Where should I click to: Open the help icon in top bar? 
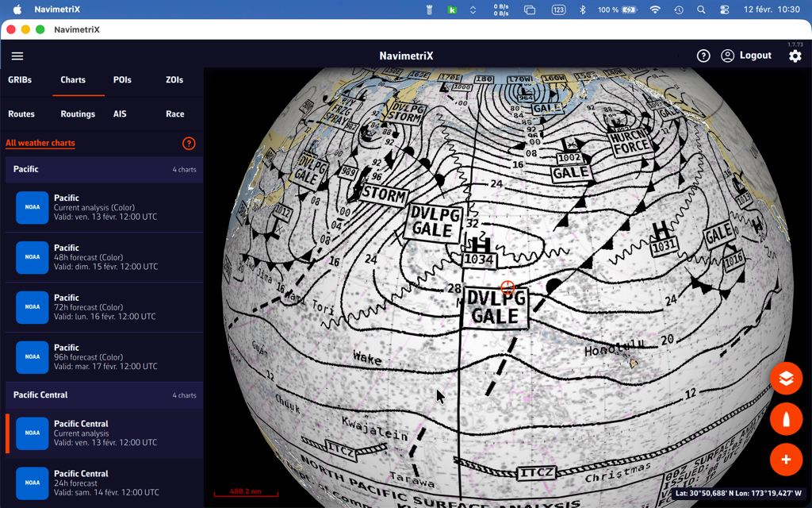703,56
